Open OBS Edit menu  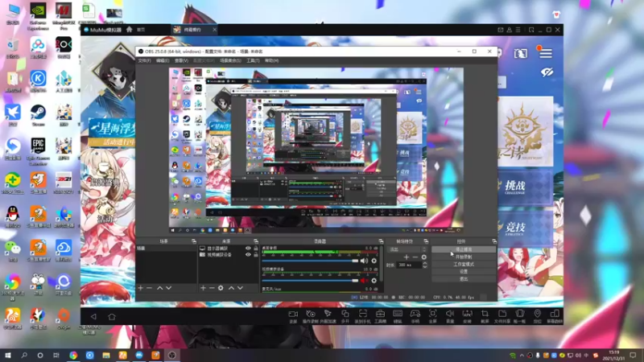[163, 61]
